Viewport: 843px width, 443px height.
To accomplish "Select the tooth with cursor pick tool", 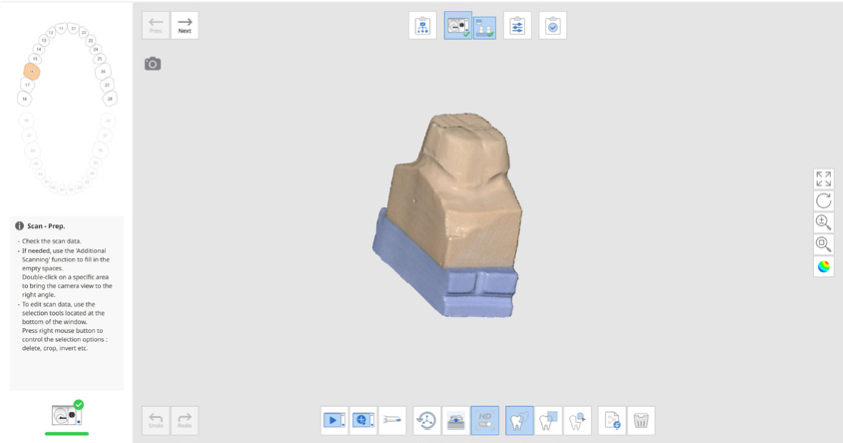I will [x=577, y=420].
